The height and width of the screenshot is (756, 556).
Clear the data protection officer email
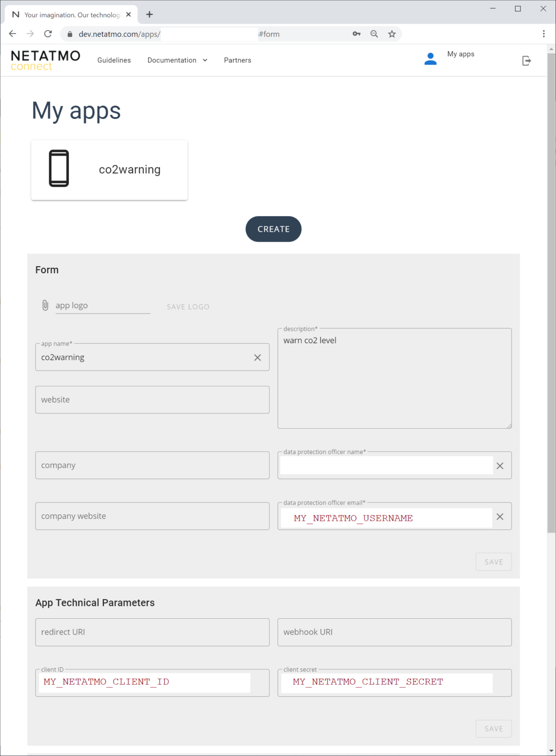(499, 516)
